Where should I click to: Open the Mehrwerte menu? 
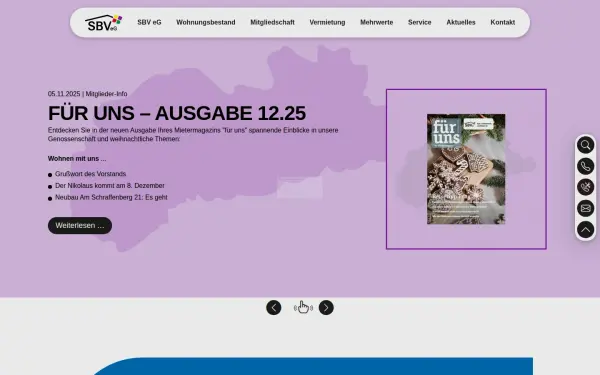click(x=377, y=23)
